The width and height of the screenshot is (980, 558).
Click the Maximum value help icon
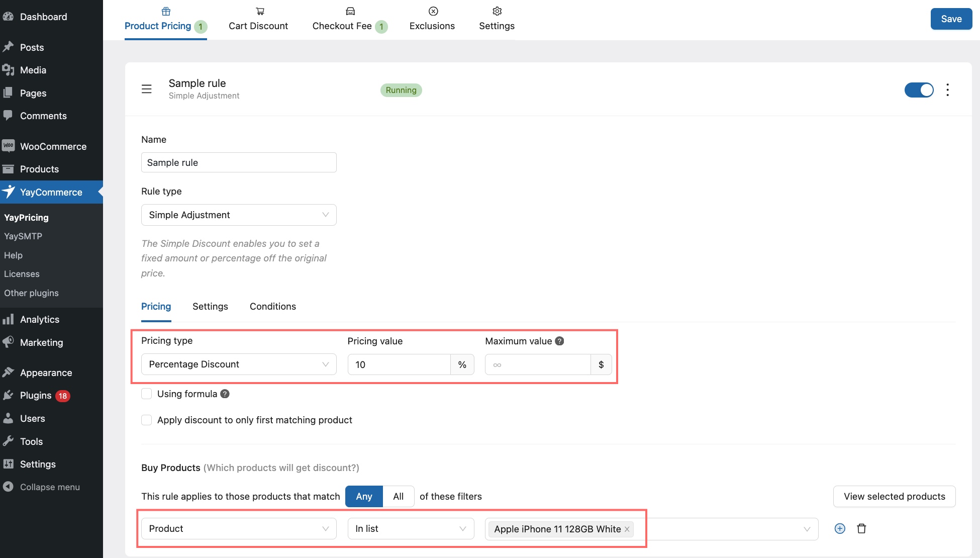[x=559, y=341]
